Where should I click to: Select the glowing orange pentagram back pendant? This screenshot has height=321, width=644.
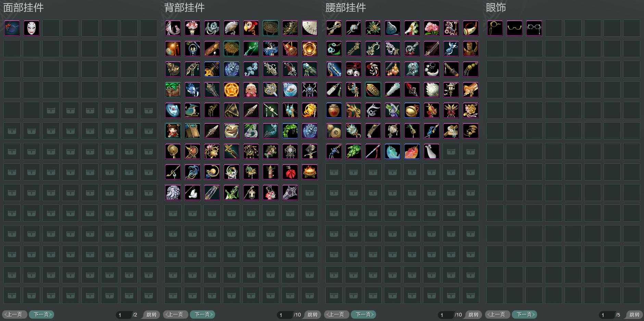coord(232,90)
